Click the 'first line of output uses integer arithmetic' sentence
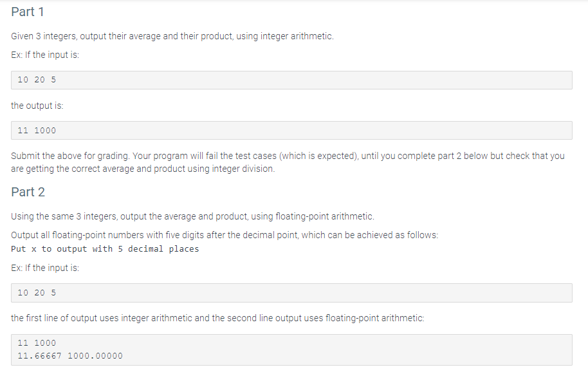Viewport: 588px width, 374px height. pyautogui.click(x=217, y=318)
